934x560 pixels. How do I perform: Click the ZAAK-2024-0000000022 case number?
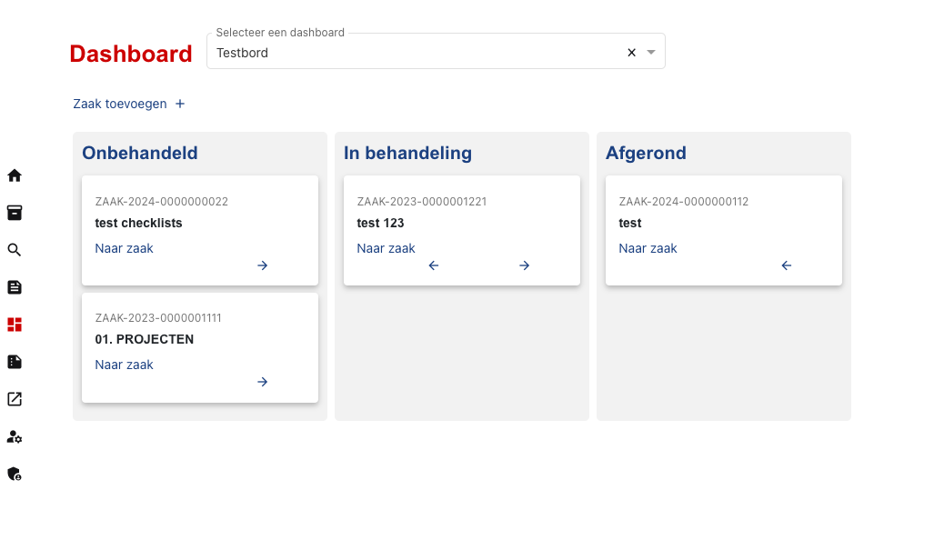coord(161,201)
